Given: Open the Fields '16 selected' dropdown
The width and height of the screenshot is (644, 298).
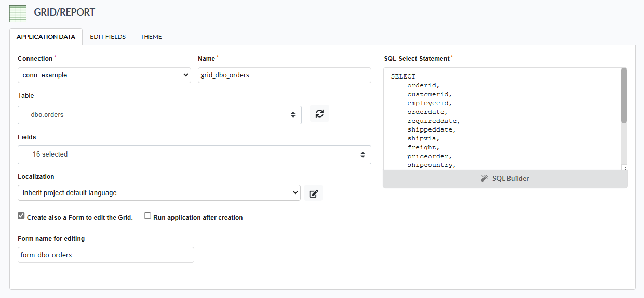Looking at the screenshot, I should coord(194,154).
